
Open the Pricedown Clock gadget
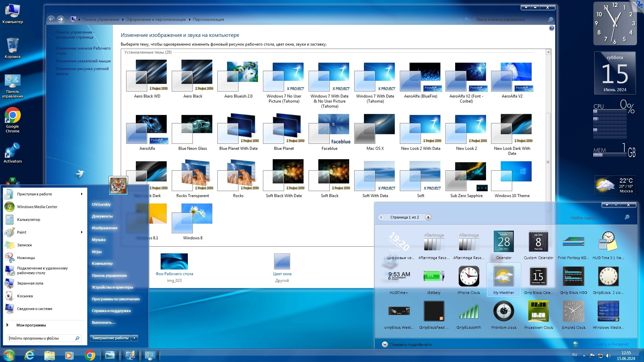538,312
